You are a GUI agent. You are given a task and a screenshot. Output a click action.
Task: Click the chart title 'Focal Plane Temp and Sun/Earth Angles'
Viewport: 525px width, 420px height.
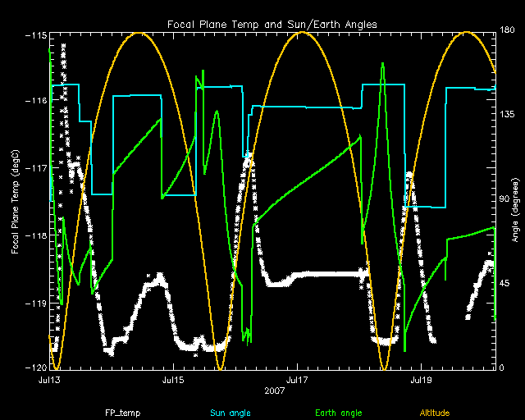point(272,25)
